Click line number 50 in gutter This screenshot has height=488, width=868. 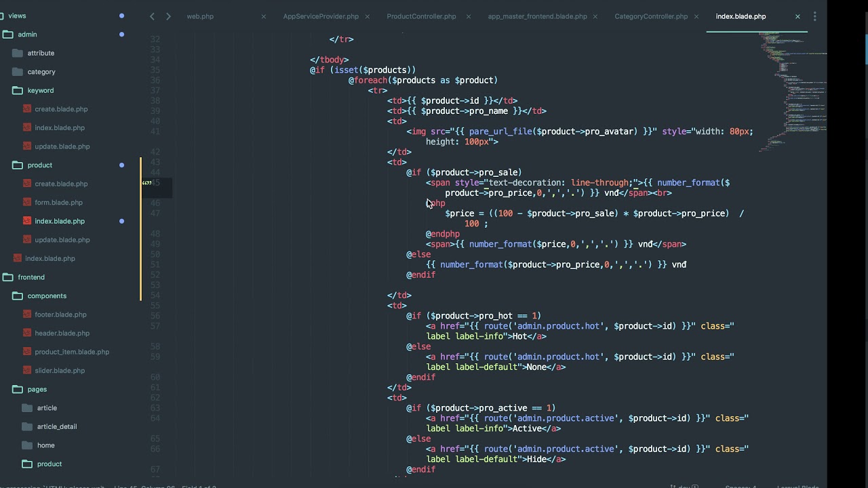[x=155, y=254]
